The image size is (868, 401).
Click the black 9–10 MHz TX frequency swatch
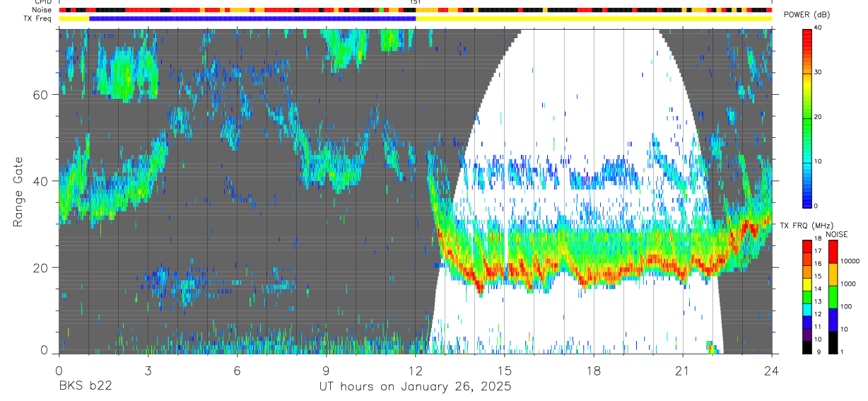(x=807, y=347)
